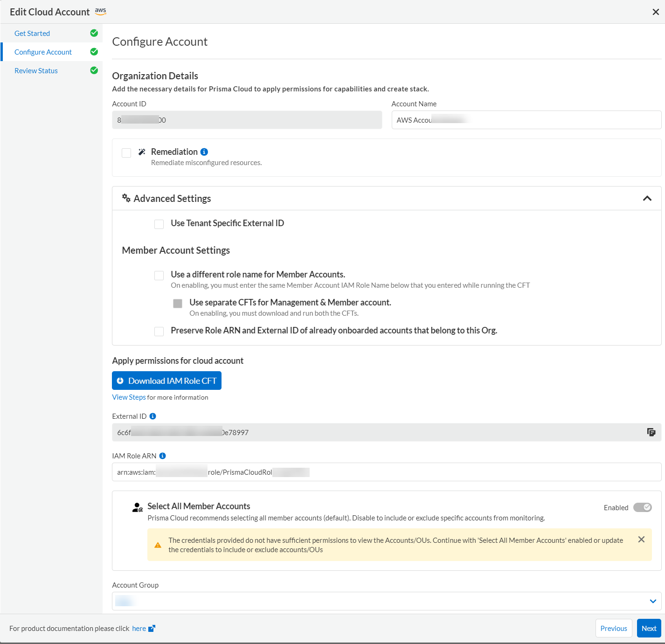Collapse the Advanced Settings section
The image size is (665, 644).
(647, 198)
